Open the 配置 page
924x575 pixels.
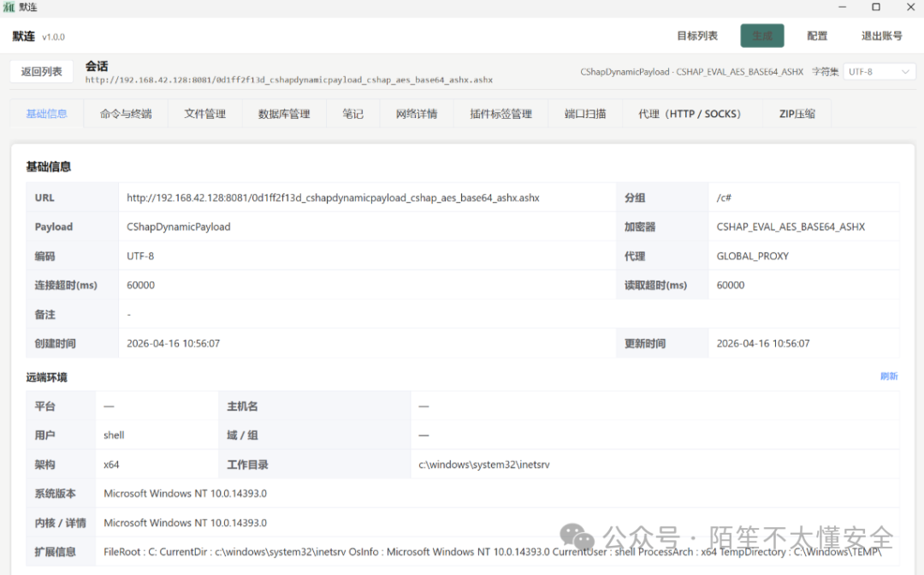point(817,36)
